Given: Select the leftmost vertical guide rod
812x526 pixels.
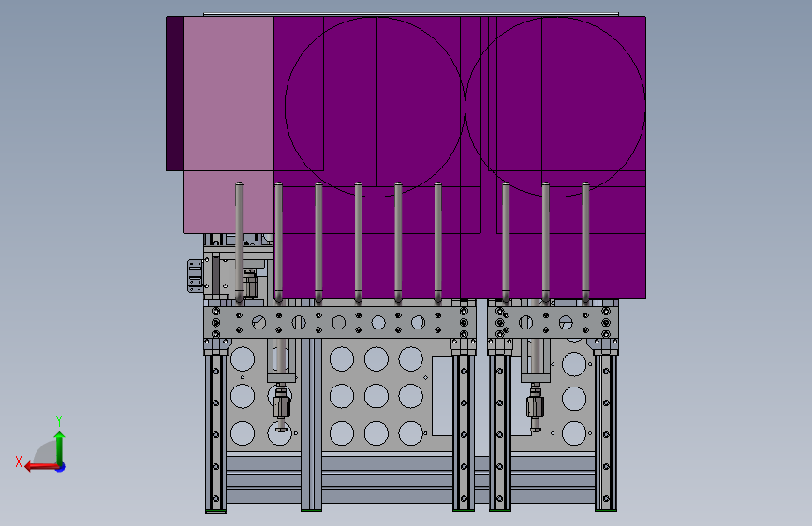Looking at the screenshot, I should click(x=239, y=242).
